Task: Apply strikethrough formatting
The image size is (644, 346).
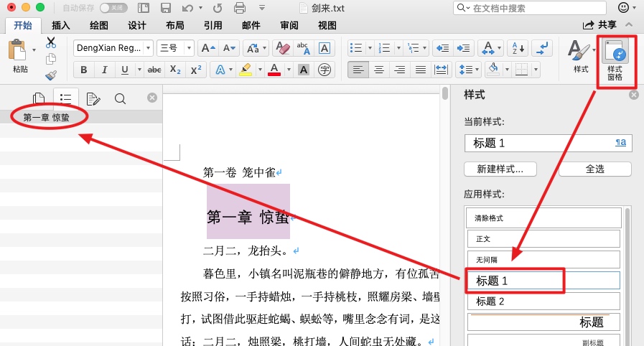Action: [x=154, y=70]
